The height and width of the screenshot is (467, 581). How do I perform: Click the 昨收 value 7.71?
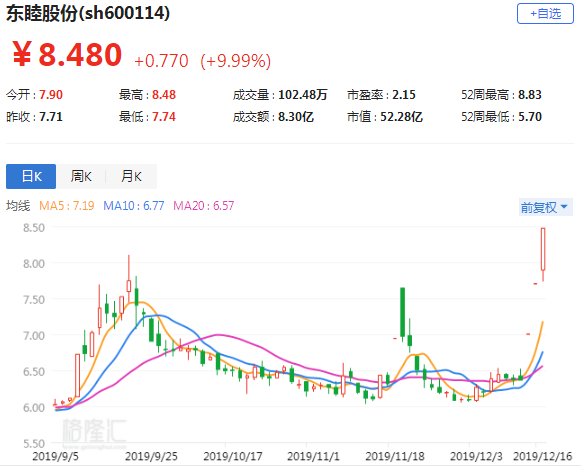[51, 117]
